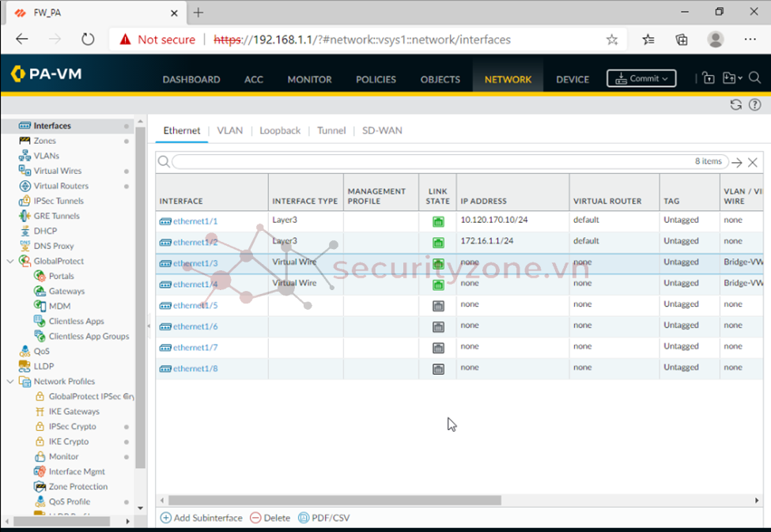Export with the PDF/CSV button
The width and height of the screenshot is (771, 532).
324,518
